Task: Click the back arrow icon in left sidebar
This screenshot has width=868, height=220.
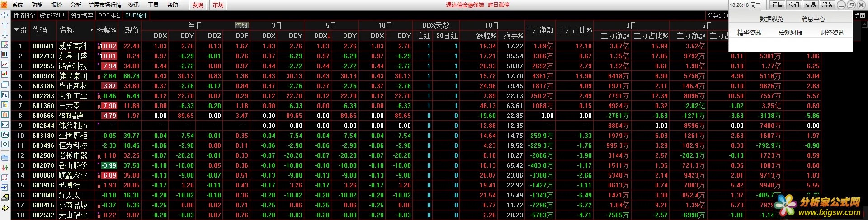Action: point(5,15)
